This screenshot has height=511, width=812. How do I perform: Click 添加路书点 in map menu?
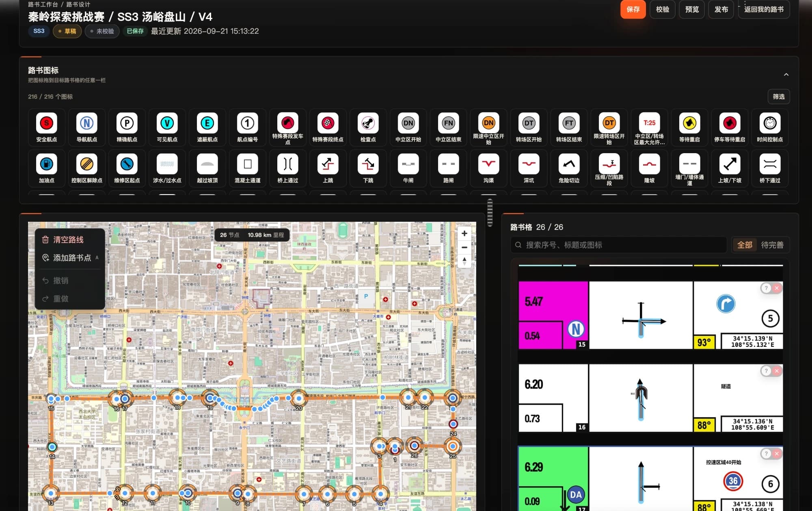click(x=70, y=258)
